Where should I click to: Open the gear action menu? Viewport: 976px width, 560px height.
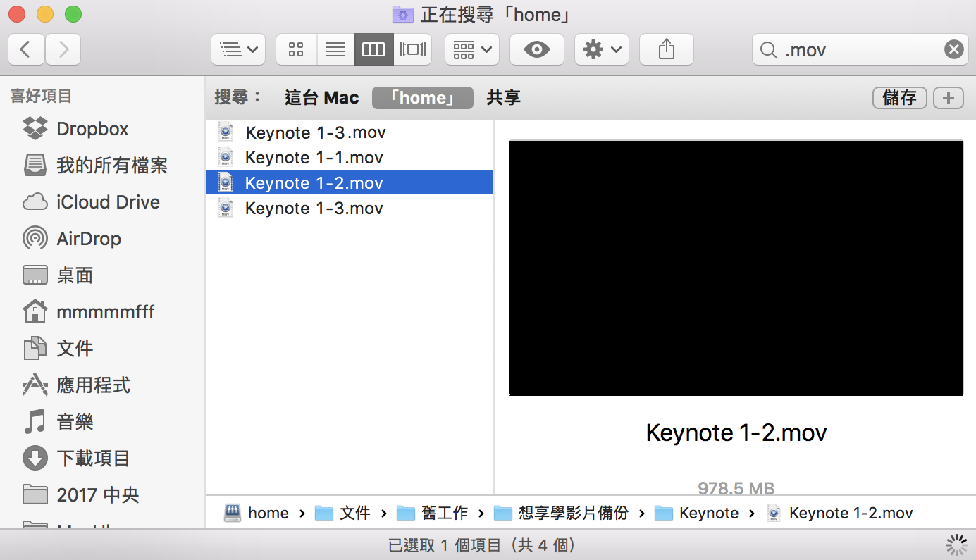point(601,49)
